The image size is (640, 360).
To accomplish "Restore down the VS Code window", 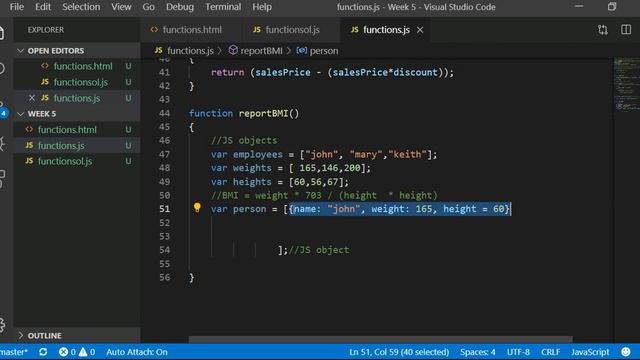I will click(611, 7).
